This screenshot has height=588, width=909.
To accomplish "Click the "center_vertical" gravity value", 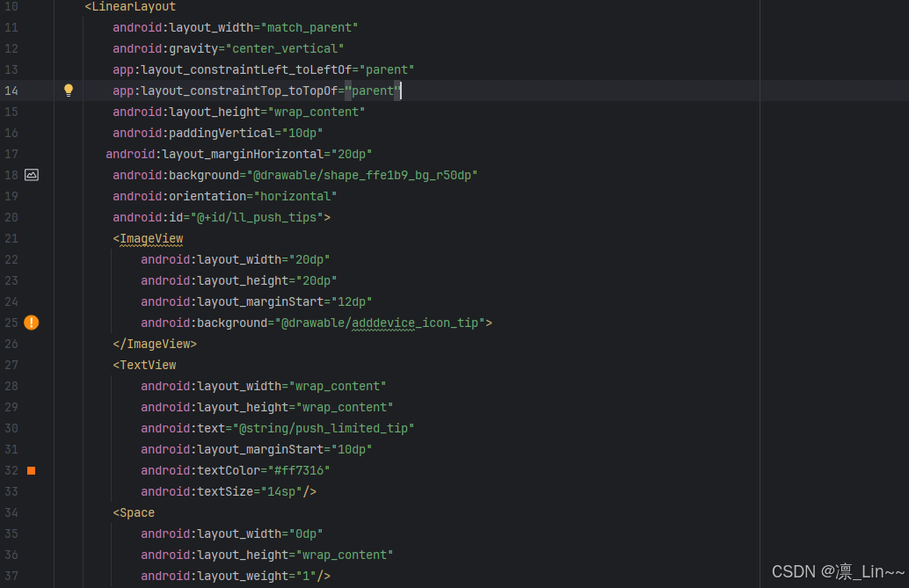I will pos(285,48).
